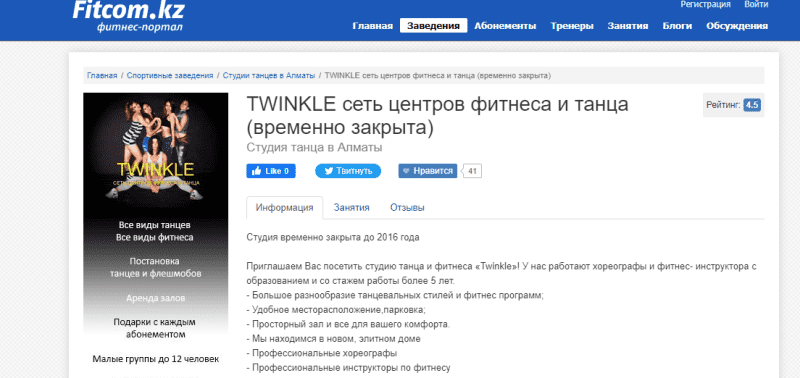Image resolution: width=800 pixels, height=378 pixels.
Task: Click Аренда залов text on poster
Action: pyautogui.click(x=156, y=298)
